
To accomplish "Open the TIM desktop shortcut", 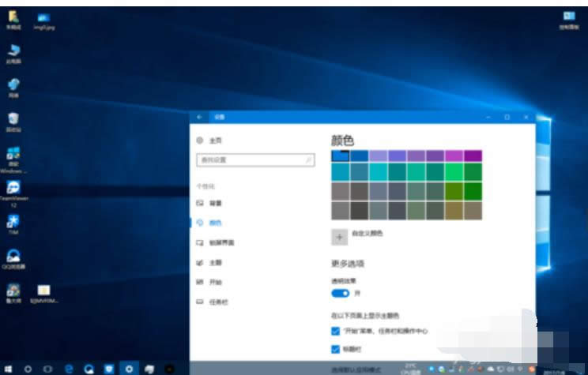I will coord(13,223).
